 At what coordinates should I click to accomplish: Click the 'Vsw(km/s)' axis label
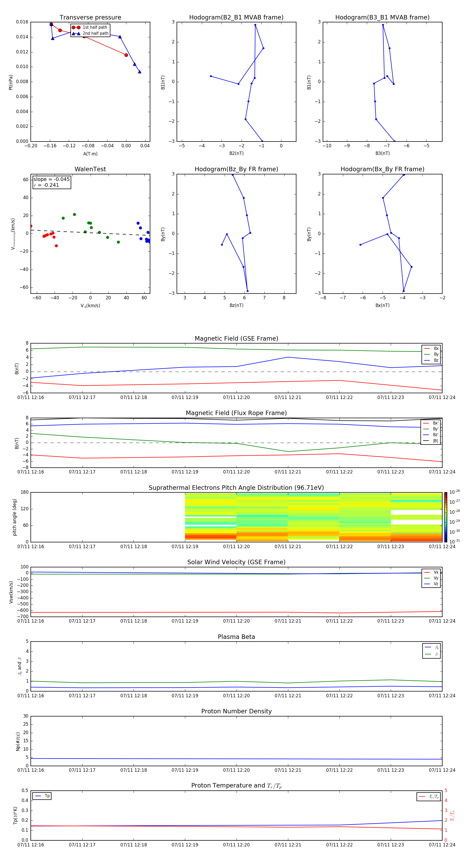coord(11,592)
